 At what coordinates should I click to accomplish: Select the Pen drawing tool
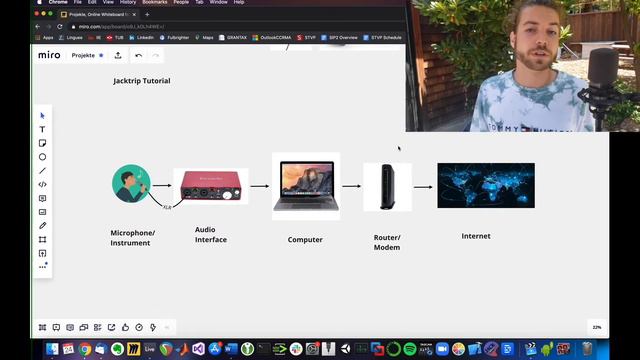point(42,226)
